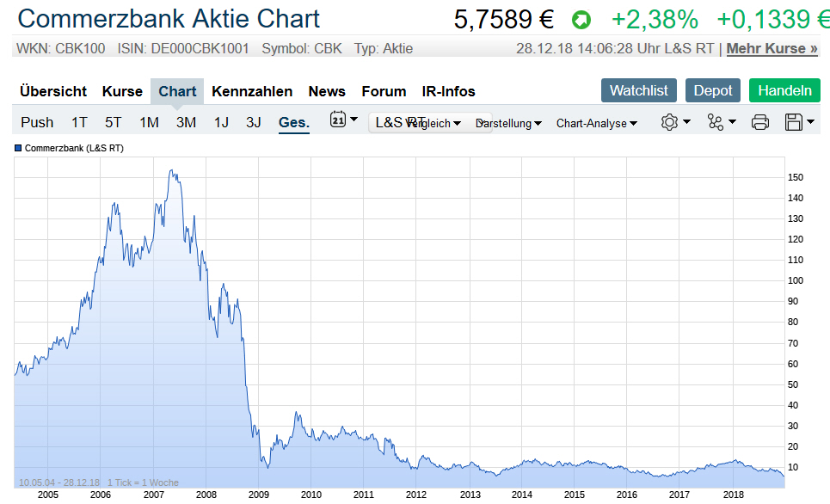Print the chart with printer icon
The width and height of the screenshot is (830, 504).
click(x=760, y=122)
